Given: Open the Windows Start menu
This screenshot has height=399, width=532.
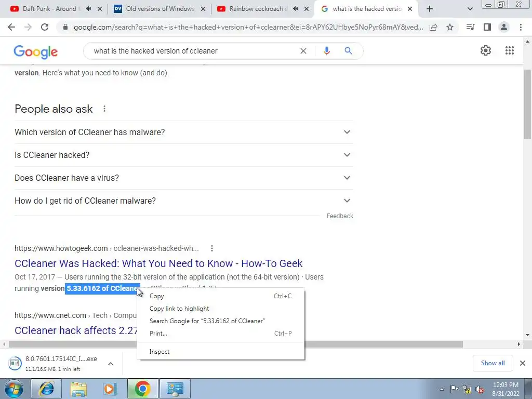Looking at the screenshot, I should pos(14,389).
